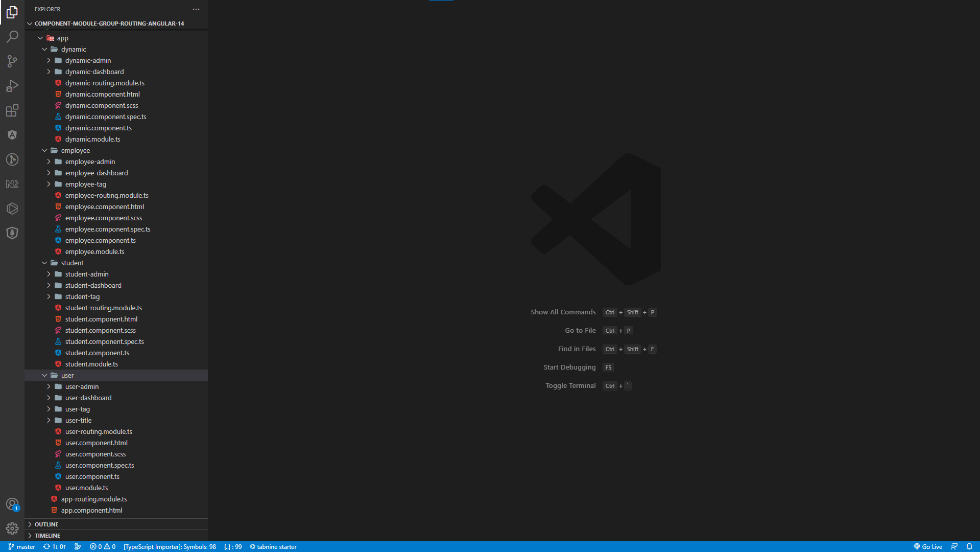Open the Manage menu via gear icon
The width and height of the screenshot is (980, 552).
pyautogui.click(x=12, y=528)
